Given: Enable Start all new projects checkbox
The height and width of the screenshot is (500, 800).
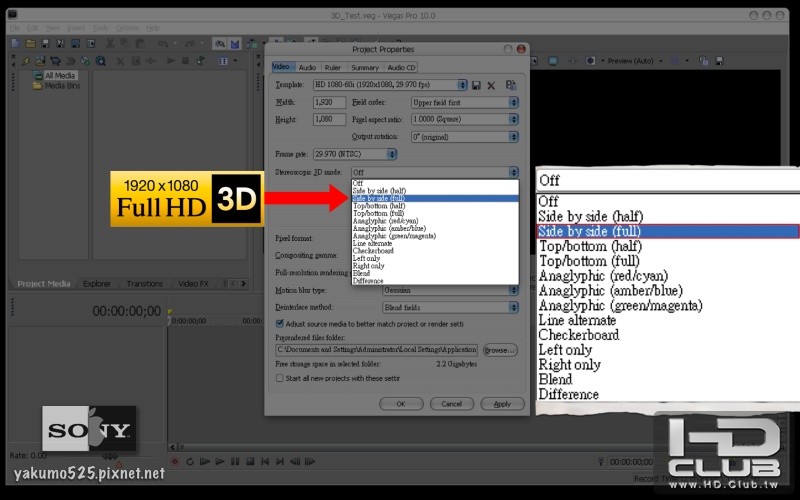Looking at the screenshot, I should pyautogui.click(x=280, y=378).
